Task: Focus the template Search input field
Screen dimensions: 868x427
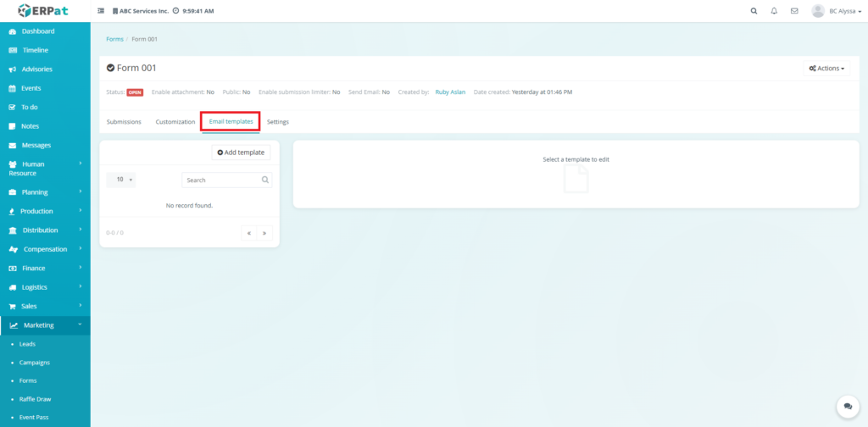Action: point(220,180)
